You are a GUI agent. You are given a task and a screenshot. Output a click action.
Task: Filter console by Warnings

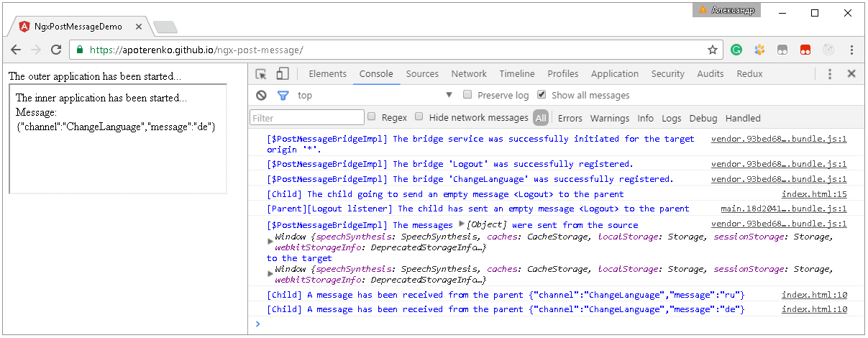point(610,118)
